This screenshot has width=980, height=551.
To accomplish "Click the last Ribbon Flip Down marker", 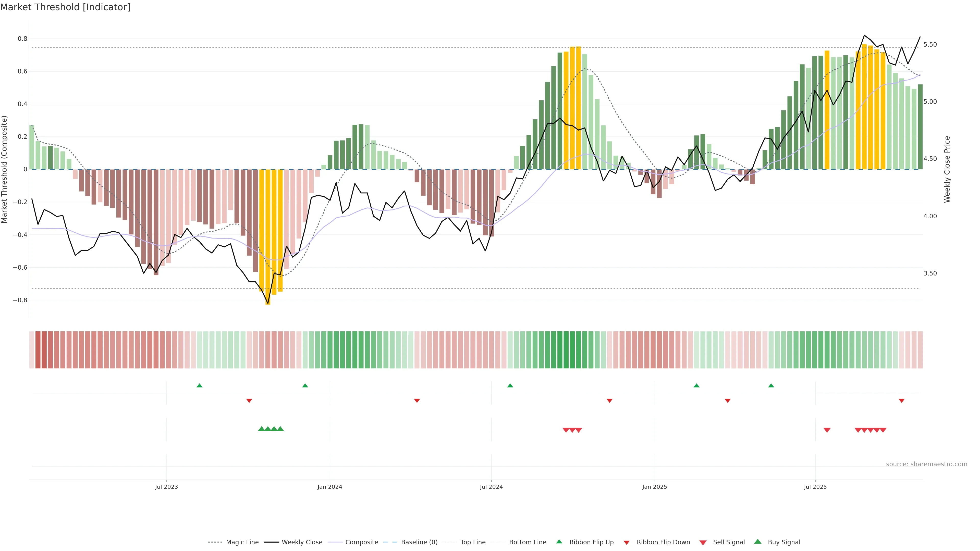I will (901, 401).
